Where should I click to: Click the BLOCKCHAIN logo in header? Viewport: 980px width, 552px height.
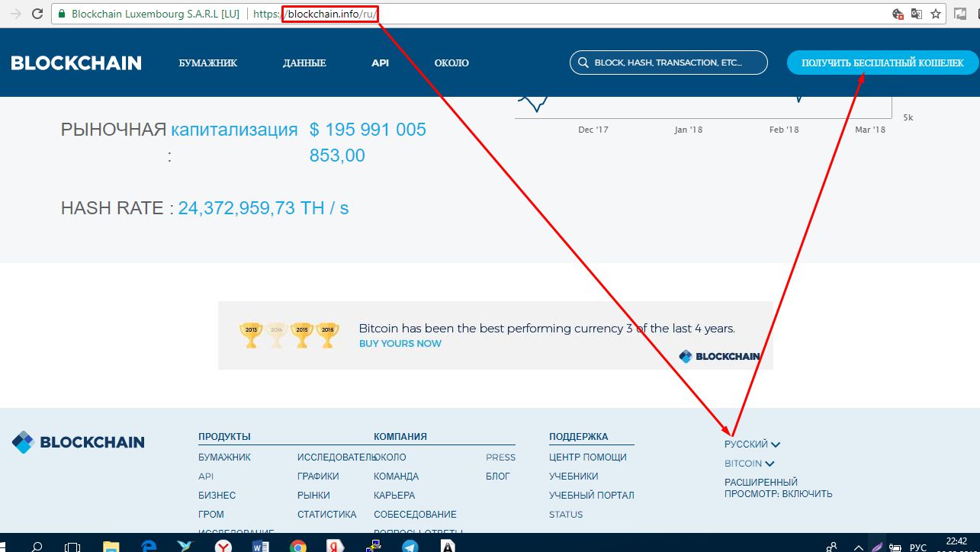click(76, 63)
